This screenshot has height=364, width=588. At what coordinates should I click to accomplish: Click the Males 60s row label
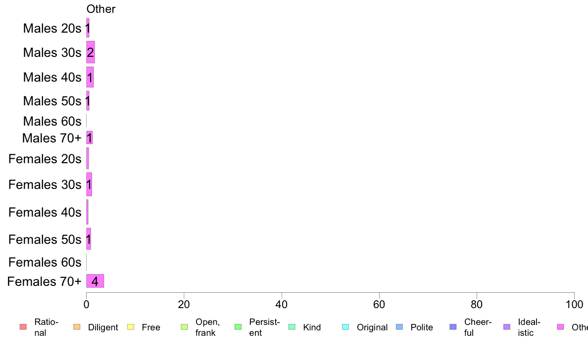[52, 121]
